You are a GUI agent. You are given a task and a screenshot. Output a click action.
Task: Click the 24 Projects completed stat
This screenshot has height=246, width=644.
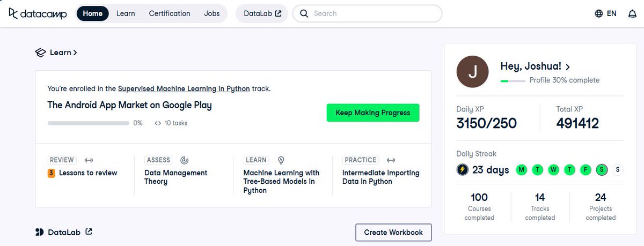(x=601, y=207)
